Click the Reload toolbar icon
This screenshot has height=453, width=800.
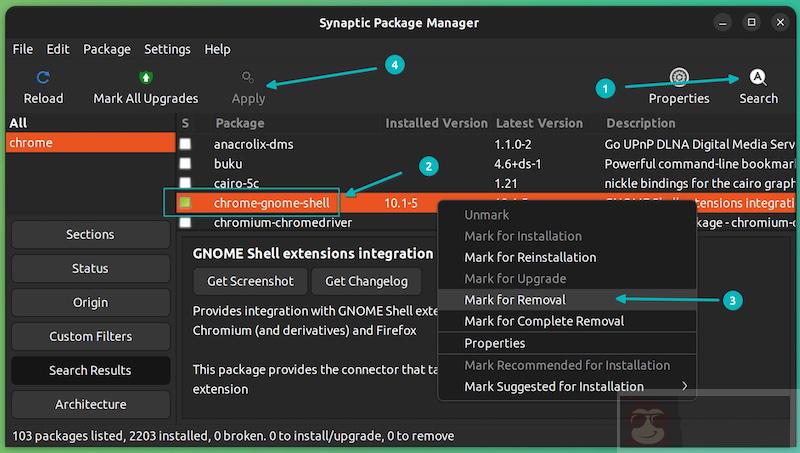point(43,77)
